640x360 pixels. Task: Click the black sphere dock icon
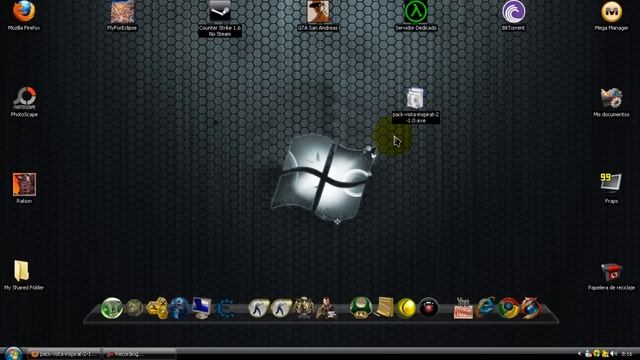tap(428, 308)
